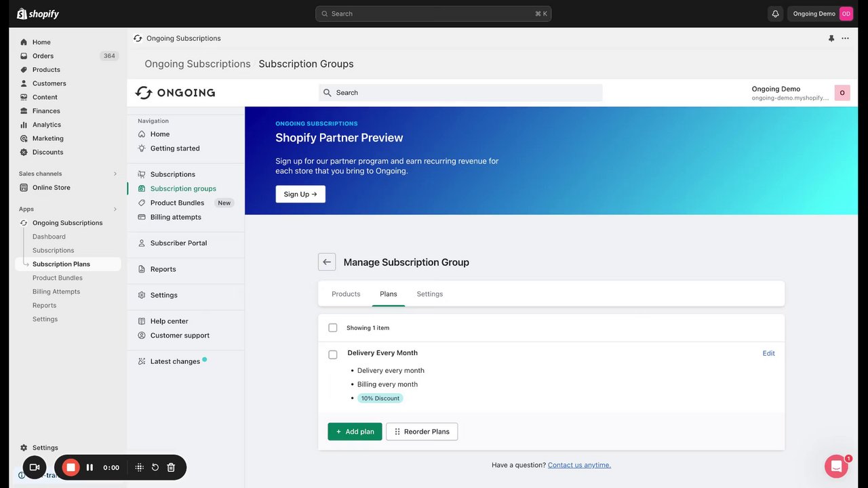The height and width of the screenshot is (488, 868).
Task: Expand the Apps section chevron
Action: (x=115, y=209)
